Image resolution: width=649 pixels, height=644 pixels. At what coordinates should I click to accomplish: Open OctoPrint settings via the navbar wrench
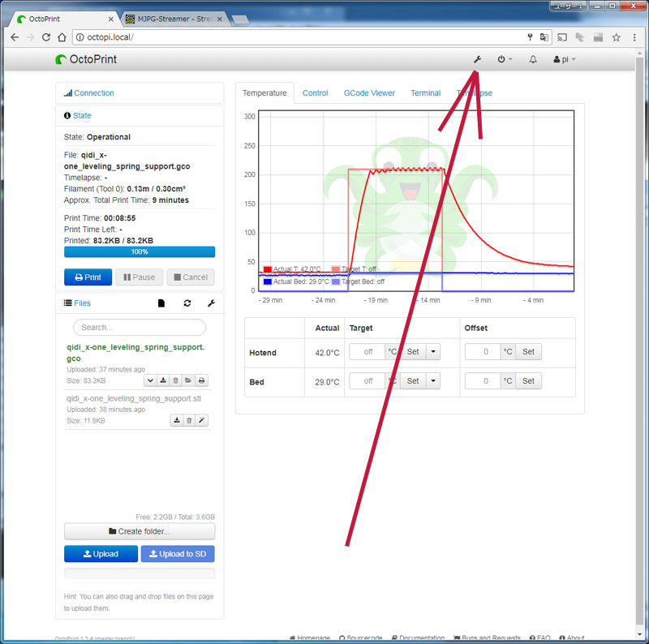477,59
